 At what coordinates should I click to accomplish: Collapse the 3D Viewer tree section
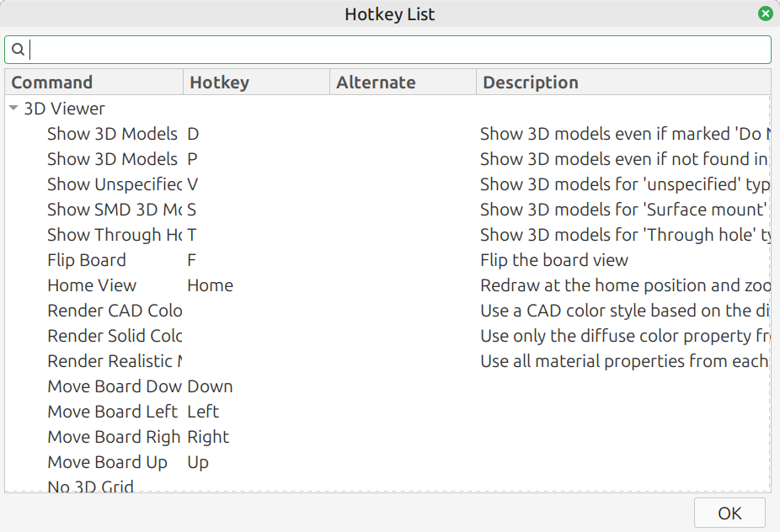click(13, 108)
